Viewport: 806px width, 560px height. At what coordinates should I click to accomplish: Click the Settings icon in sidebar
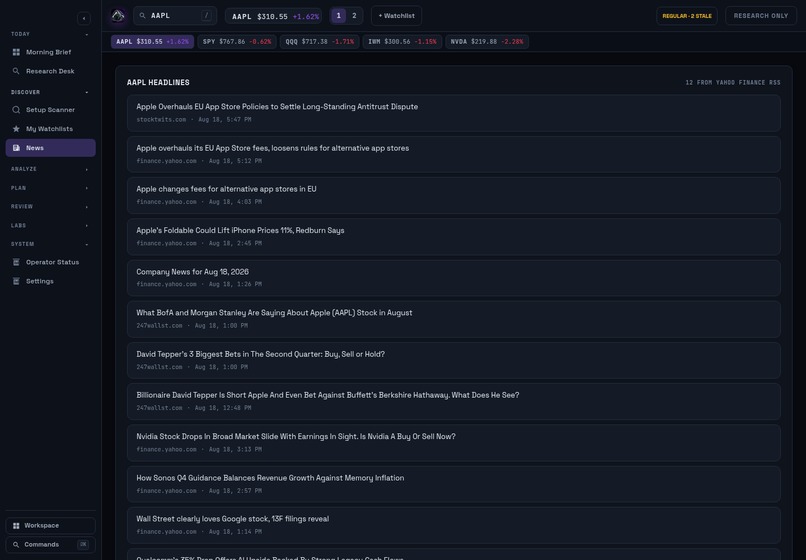click(16, 281)
